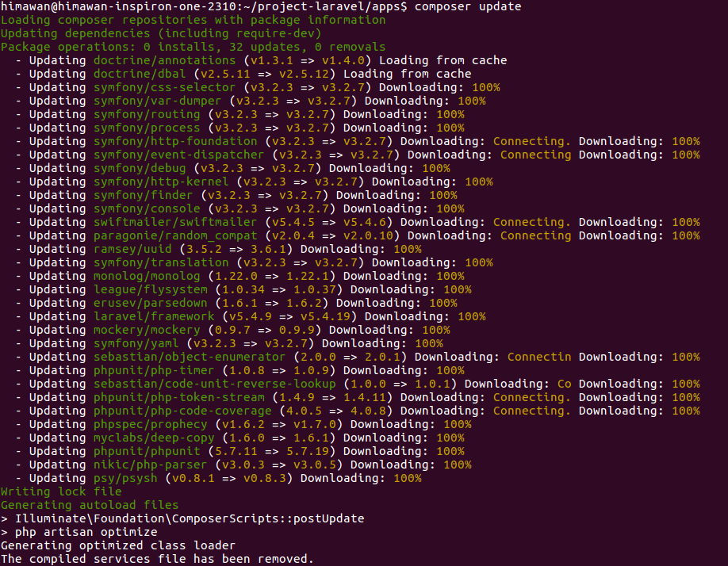Click 'Loading composer repositories with package information' line
This screenshot has height=566, width=728.
[193, 21]
